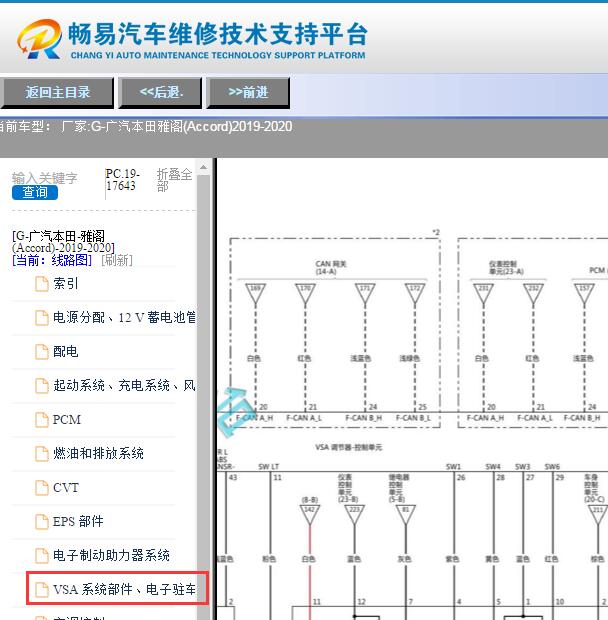Click document icon beside 索引
This screenshot has width=608, height=620.
[42, 284]
